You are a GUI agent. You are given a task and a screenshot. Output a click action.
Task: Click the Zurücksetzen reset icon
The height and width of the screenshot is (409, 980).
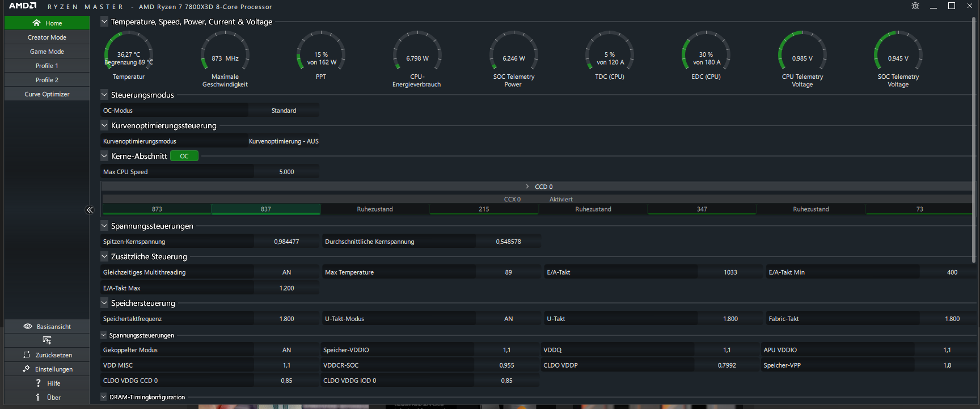coord(27,355)
